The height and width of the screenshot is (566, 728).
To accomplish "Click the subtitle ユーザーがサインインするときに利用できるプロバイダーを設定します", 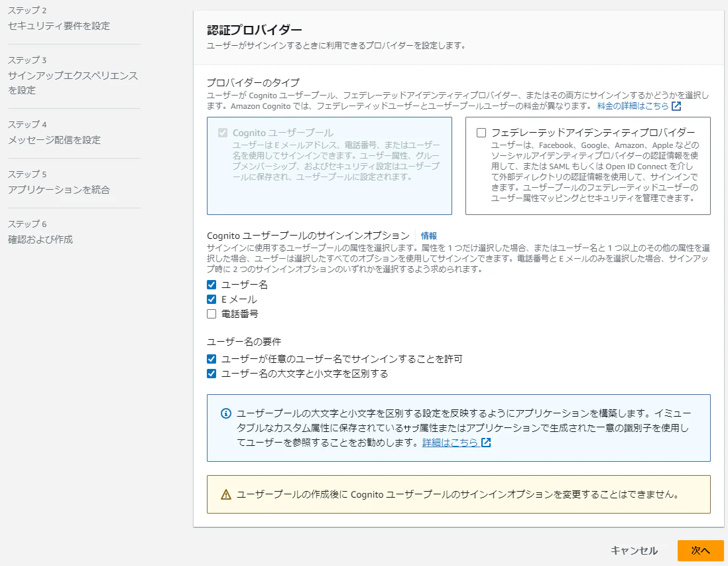I will tap(336, 46).
